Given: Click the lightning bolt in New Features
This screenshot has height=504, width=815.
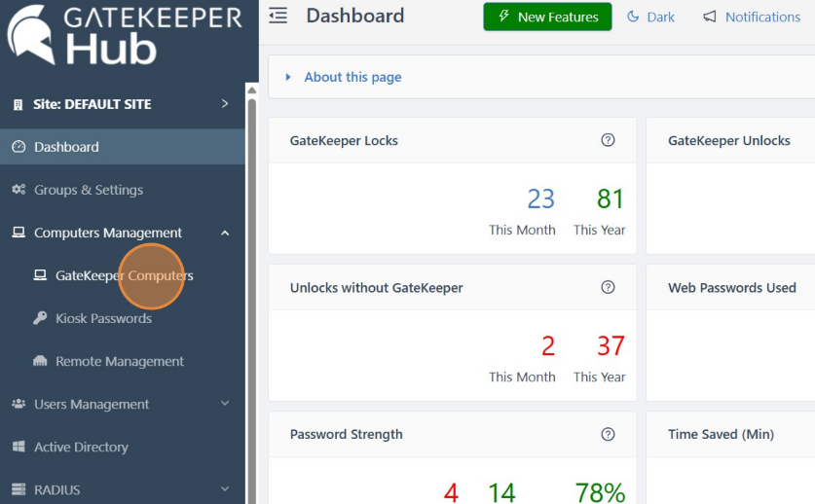Looking at the screenshot, I should (503, 17).
